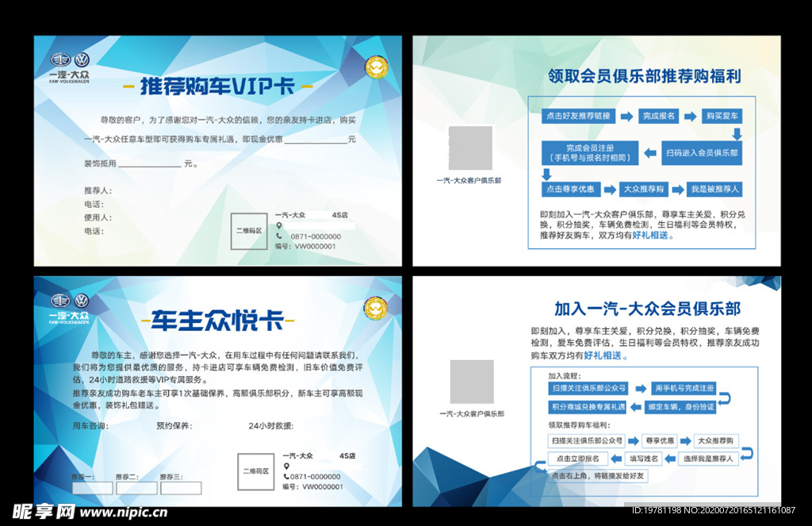Click the 点击尊享优惠 step box
The width and height of the screenshot is (812, 526).
click(x=571, y=189)
